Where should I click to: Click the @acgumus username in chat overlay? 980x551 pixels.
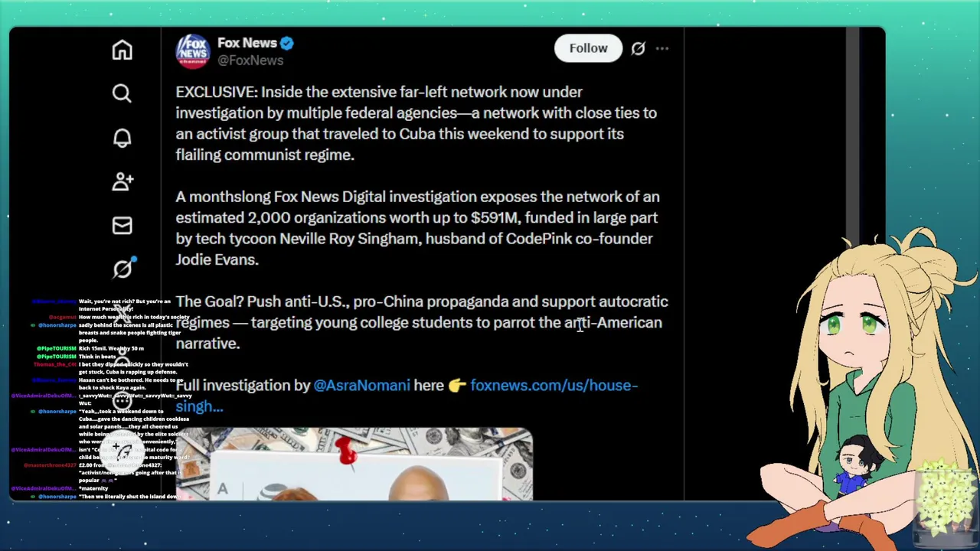pos(63,317)
